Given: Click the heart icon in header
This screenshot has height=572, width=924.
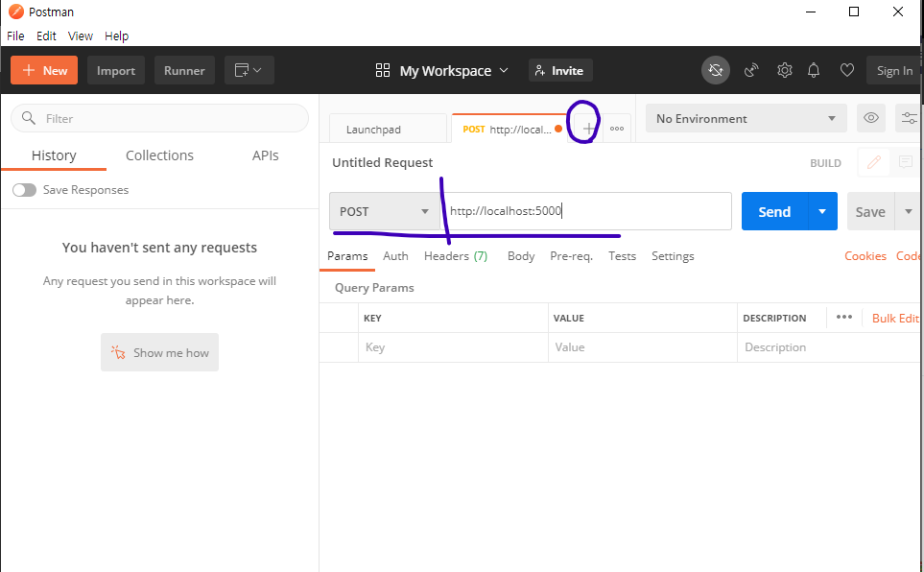Looking at the screenshot, I should (x=847, y=71).
